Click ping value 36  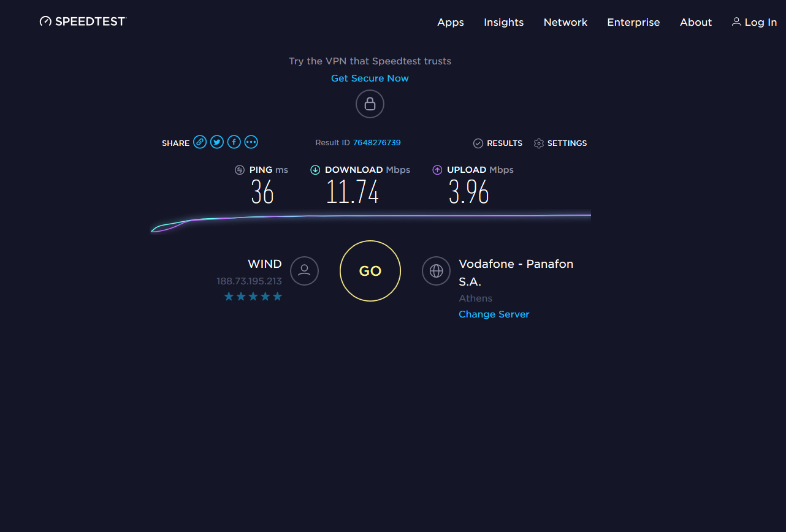[x=262, y=193]
